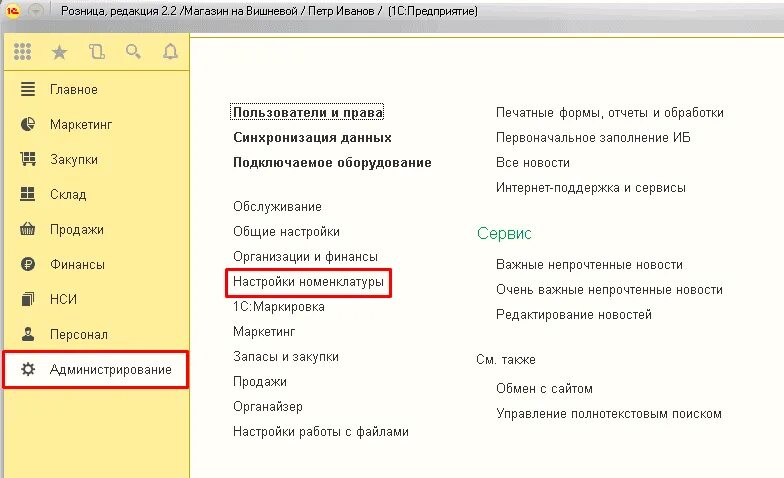Open Настройки работы с файлами

click(x=320, y=432)
